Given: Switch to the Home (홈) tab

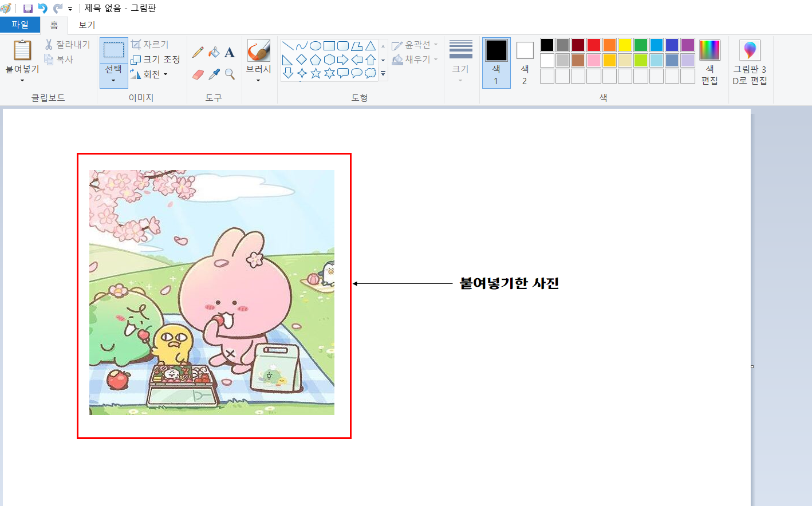Looking at the screenshot, I should tap(54, 25).
